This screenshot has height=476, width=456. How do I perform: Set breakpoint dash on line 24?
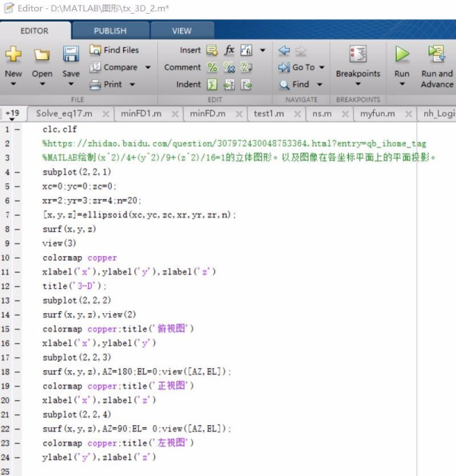17,458
